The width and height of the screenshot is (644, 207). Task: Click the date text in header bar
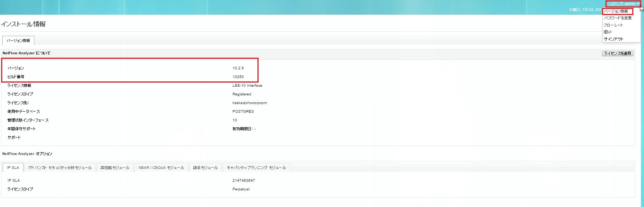(585, 10)
